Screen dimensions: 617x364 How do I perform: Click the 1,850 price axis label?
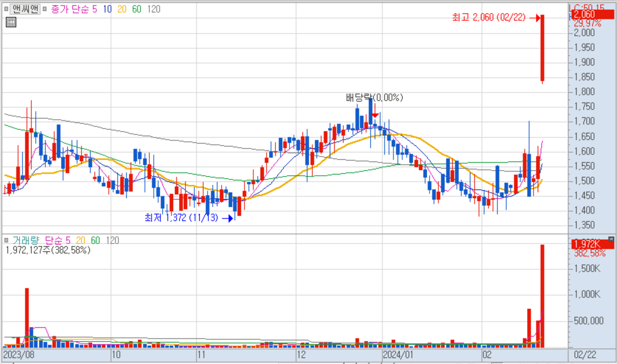584,77
